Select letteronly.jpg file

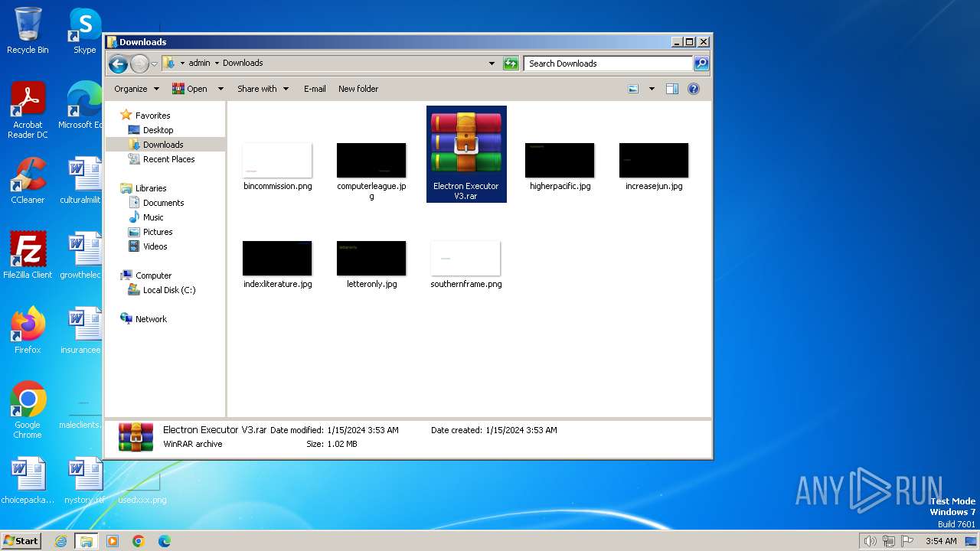[371, 265]
